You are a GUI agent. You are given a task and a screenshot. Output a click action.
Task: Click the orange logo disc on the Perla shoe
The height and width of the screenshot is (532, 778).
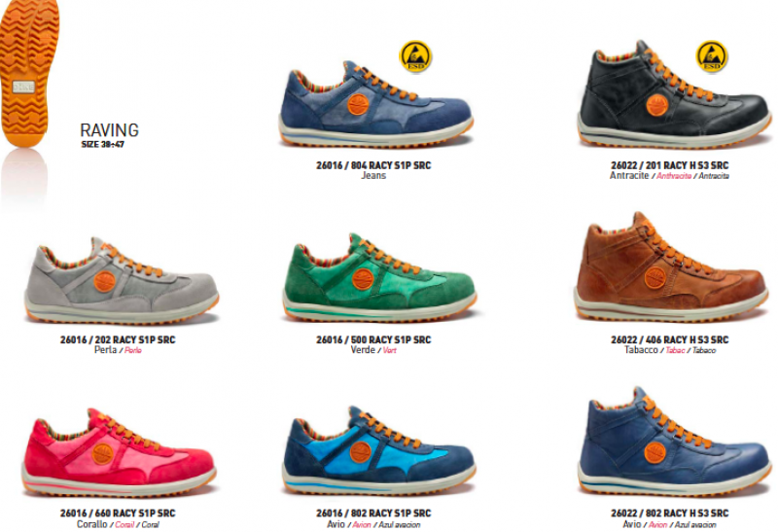tap(105, 281)
